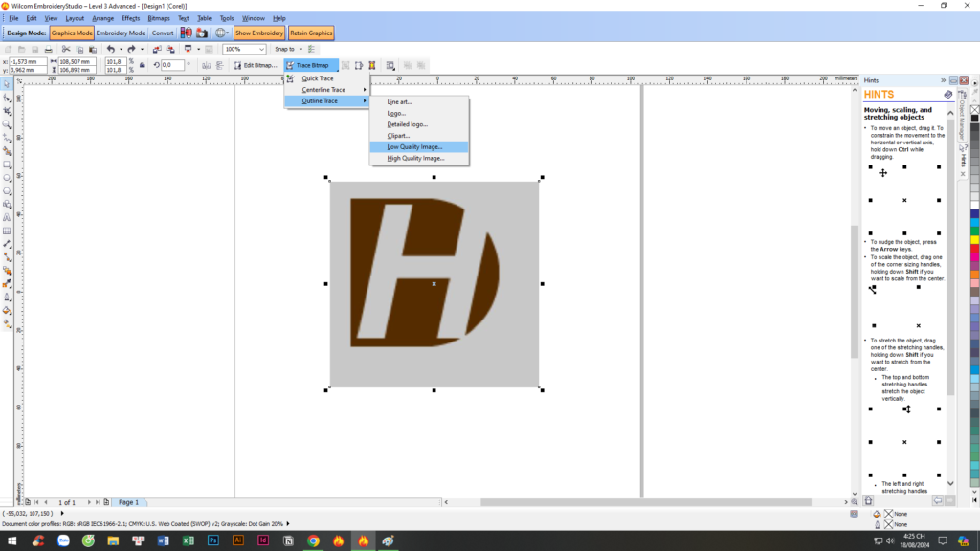This screenshot has height=551, width=980.
Task: Select the Crop tool in the toolbox
Action: [x=7, y=111]
